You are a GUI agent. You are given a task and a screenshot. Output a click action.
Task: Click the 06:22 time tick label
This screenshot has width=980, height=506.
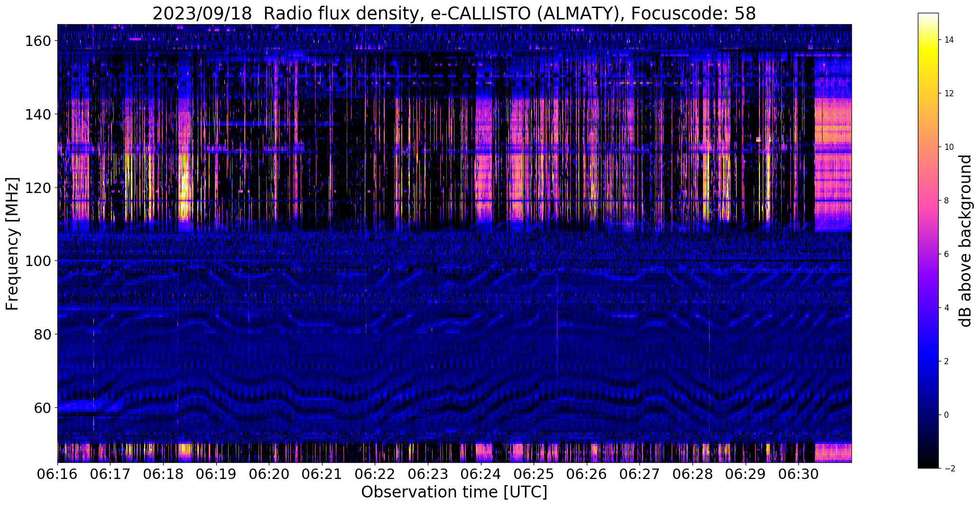pyautogui.click(x=375, y=474)
